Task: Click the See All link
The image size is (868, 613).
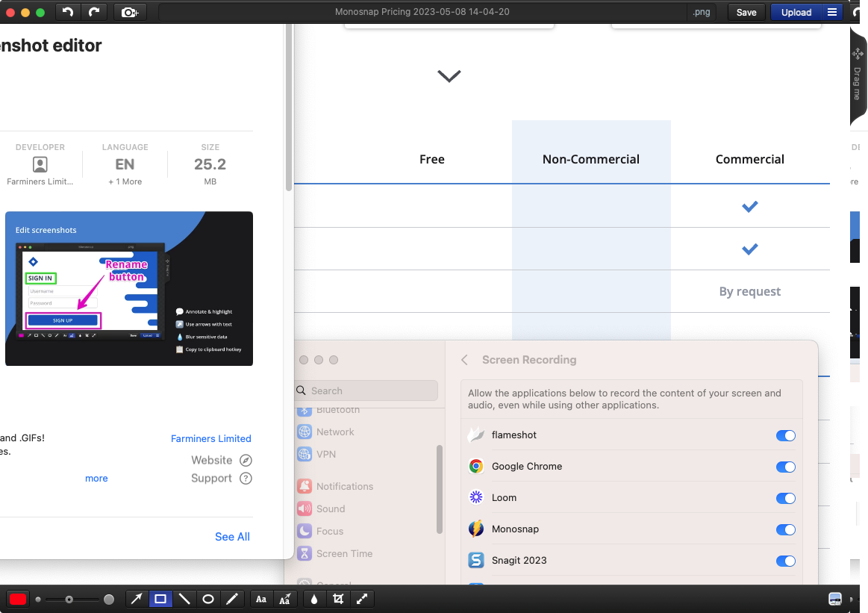Action: (x=233, y=537)
